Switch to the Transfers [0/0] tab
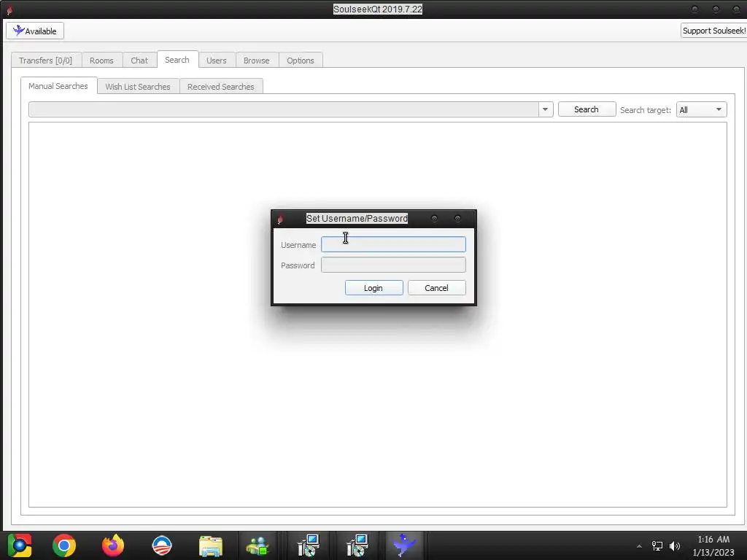The width and height of the screenshot is (747, 560). coord(46,61)
